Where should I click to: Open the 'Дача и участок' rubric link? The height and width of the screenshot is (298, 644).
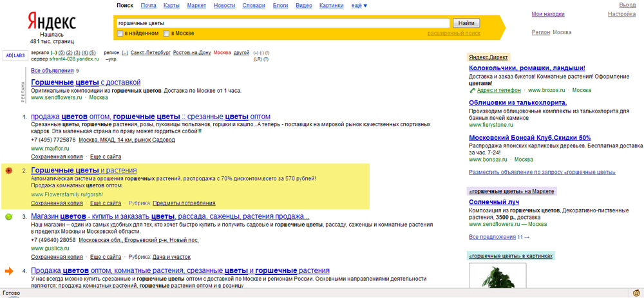(172, 257)
